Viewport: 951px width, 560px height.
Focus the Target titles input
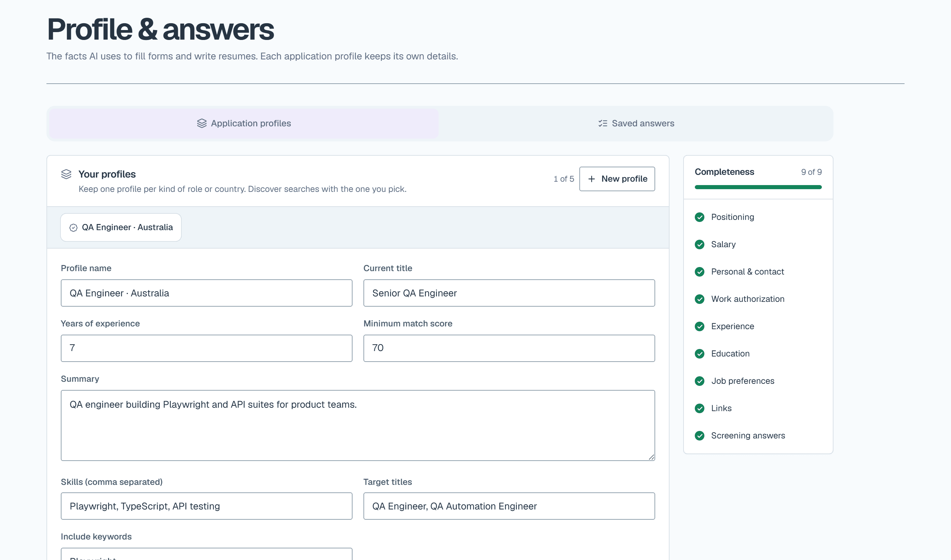pos(509,506)
